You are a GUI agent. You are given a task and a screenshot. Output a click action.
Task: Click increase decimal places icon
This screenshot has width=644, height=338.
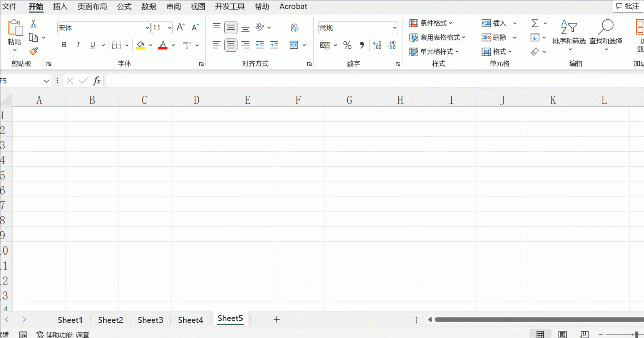pyautogui.click(x=377, y=45)
